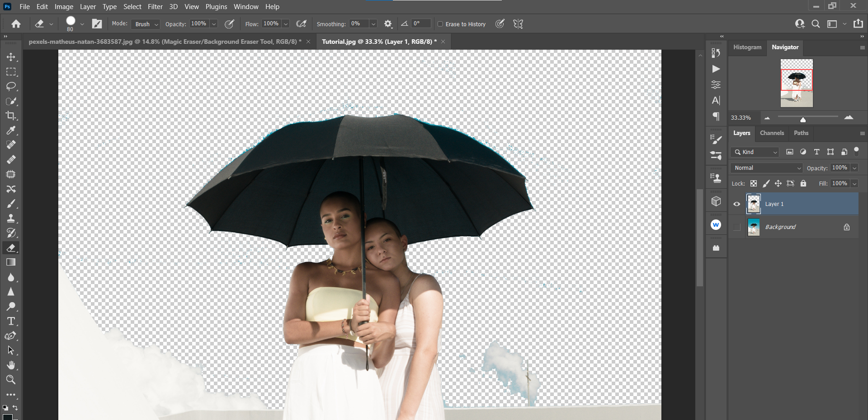Screen dimensions: 868x420
Task: Open the blend mode dropdown showing Normal
Action: click(x=766, y=168)
